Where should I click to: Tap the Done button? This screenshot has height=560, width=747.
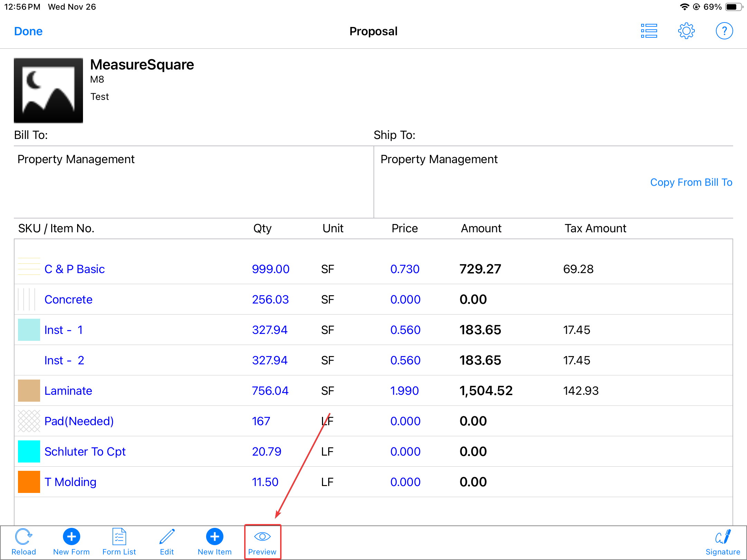coord(28,31)
